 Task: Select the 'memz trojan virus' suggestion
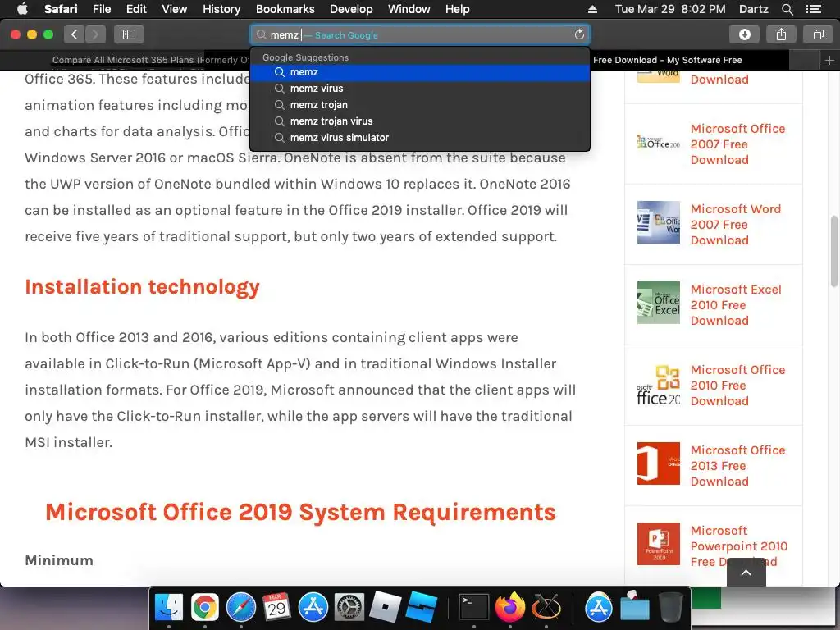coord(421,121)
